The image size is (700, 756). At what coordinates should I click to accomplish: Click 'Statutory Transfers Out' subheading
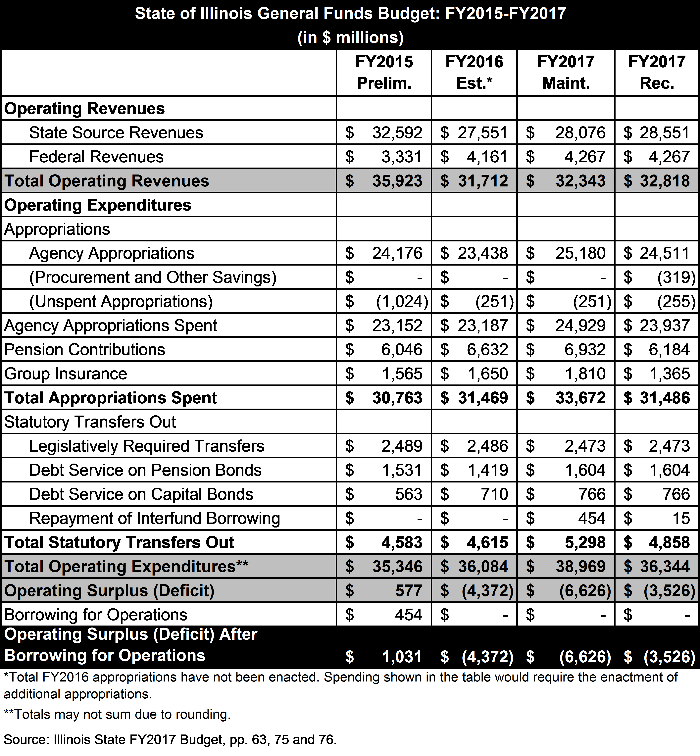pyautogui.click(x=90, y=422)
